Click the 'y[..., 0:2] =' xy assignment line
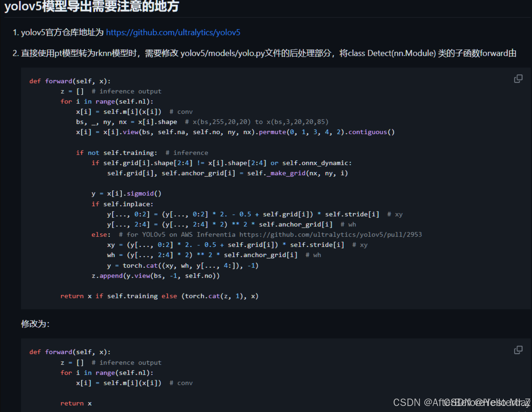Viewport: 532px width, 412px height. pos(255,214)
